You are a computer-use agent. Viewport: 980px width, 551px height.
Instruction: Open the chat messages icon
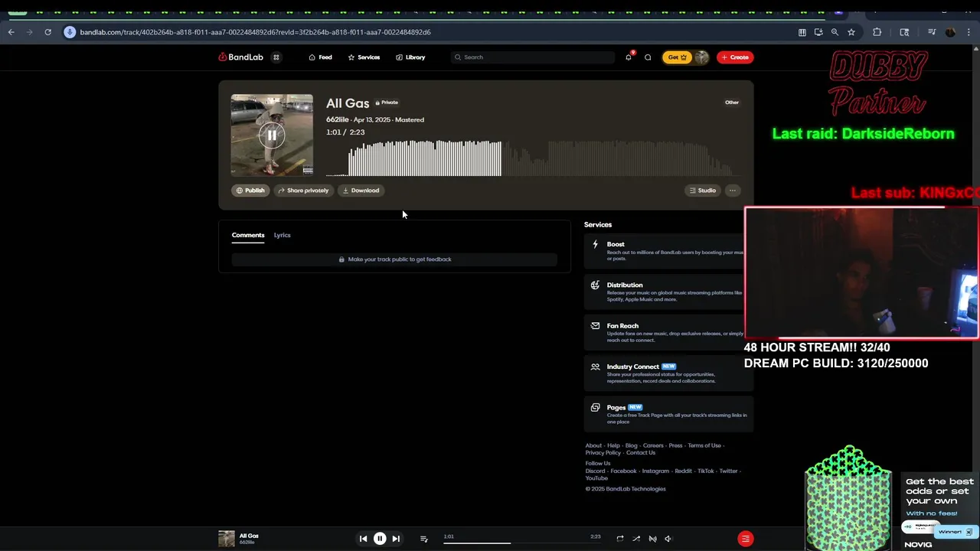click(x=648, y=57)
